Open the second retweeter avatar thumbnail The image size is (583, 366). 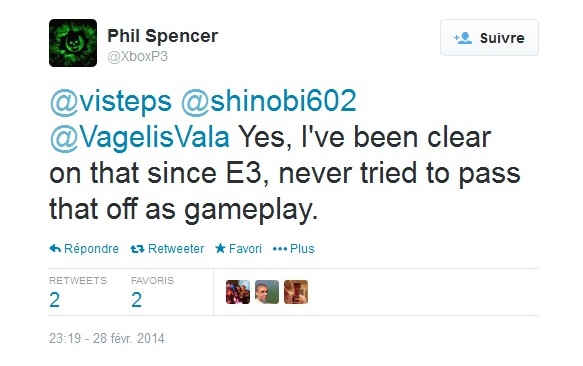[x=267, y=292]
